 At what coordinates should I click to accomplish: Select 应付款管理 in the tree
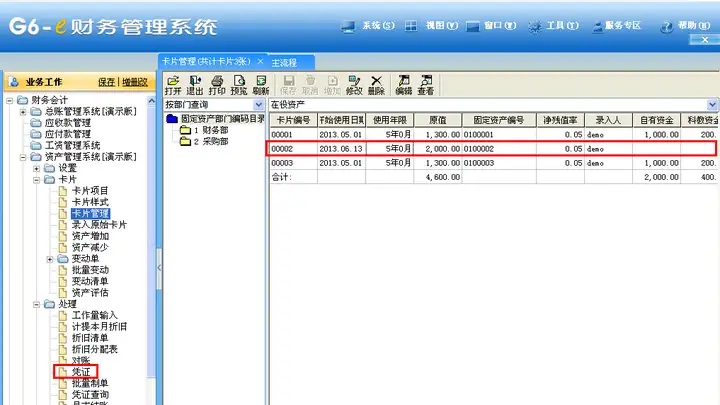click(68, 134)
